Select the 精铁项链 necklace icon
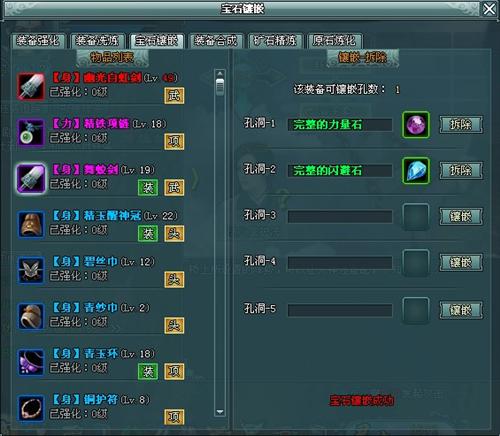Image resolution: width=500 pixels, height=436 pixels. point(31,132)
